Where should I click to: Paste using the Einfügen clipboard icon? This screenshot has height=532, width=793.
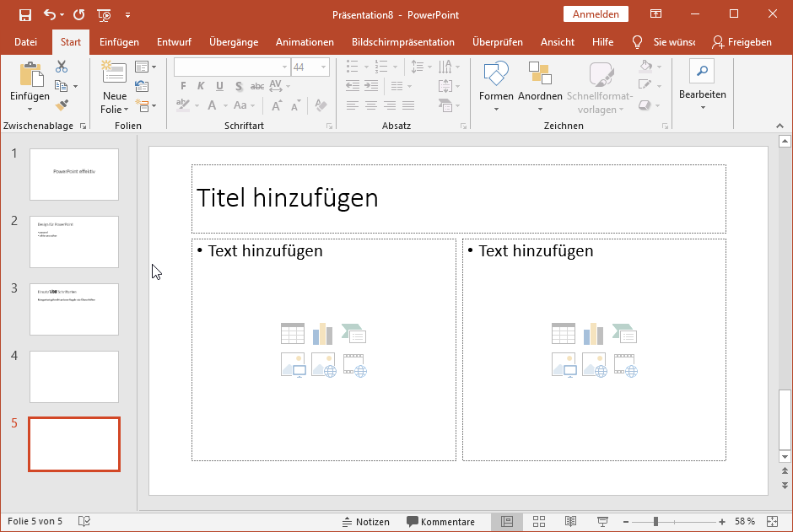click(30, 73)
